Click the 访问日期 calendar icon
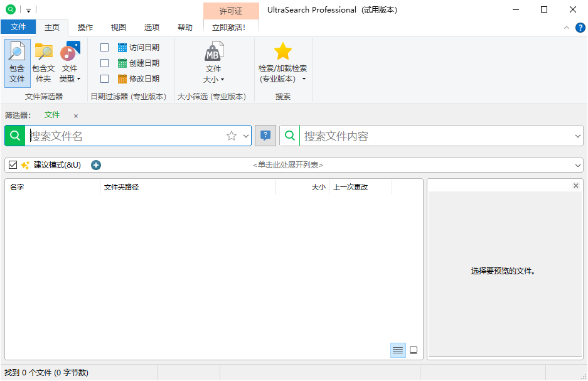Image resolution: width=588 pixels, height=381 pixels. pos(122,47)
